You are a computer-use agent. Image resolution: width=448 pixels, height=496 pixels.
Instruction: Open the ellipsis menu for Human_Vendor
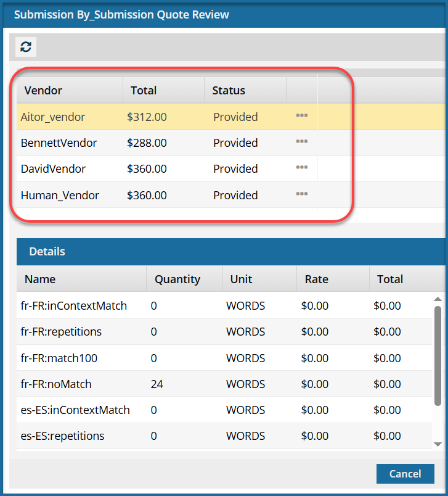(x=301, y=194)
